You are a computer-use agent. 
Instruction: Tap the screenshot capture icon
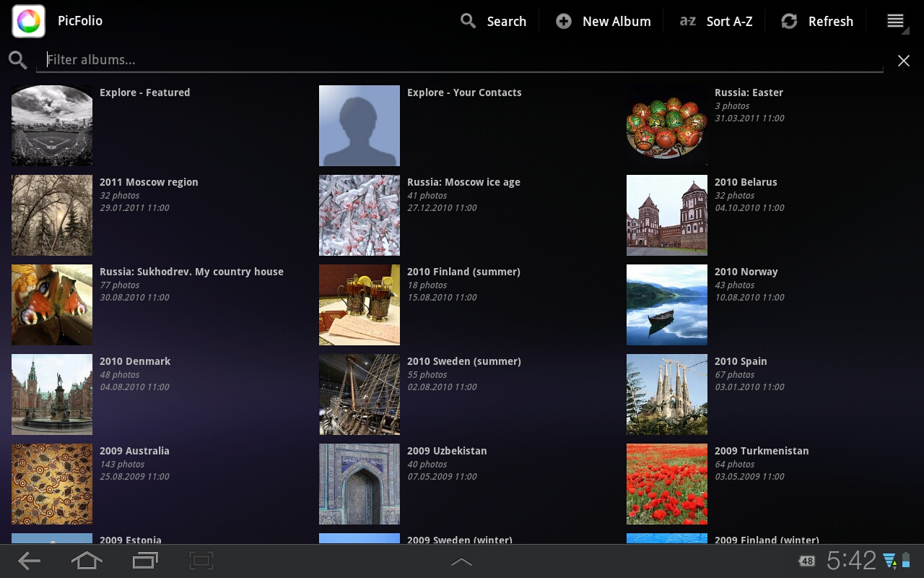pos(202,561)
